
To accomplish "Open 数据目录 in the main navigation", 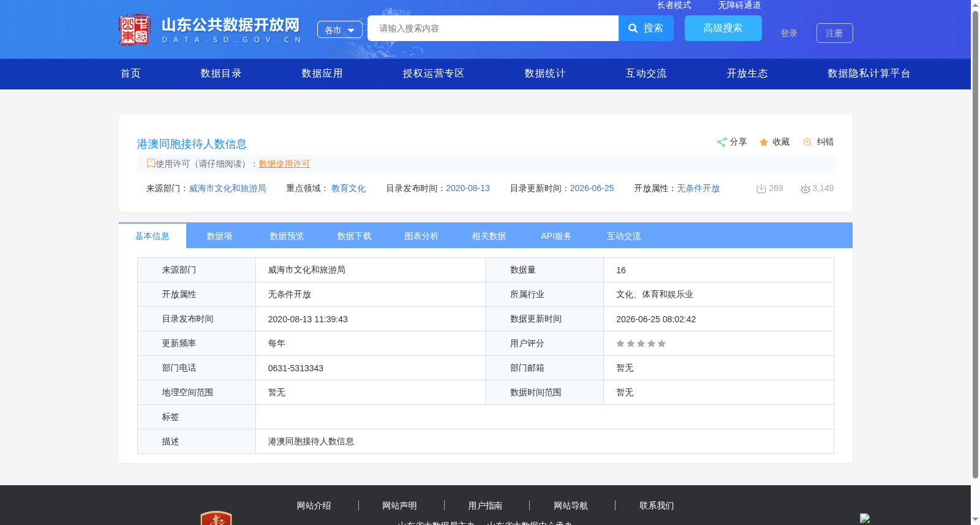I will coord(221,74).
